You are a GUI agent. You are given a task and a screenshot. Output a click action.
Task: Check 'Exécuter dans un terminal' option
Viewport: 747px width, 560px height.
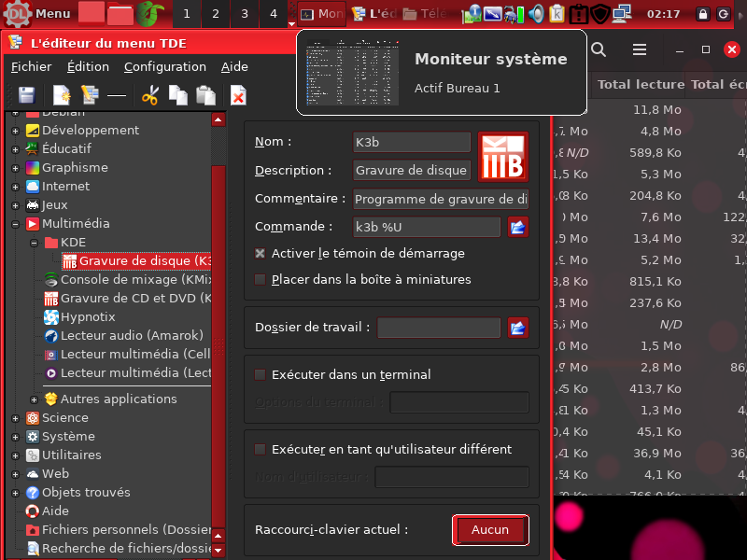[261, 374]
